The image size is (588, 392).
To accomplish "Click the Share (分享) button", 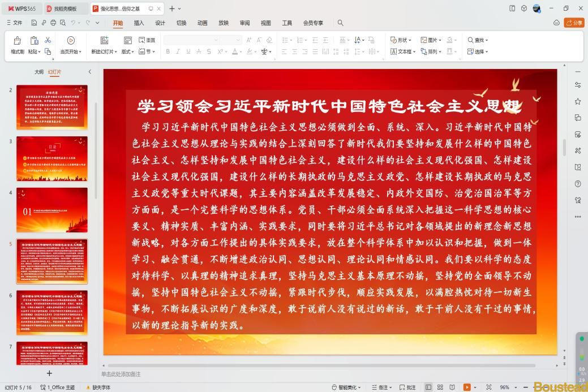I will coord(574,23).
